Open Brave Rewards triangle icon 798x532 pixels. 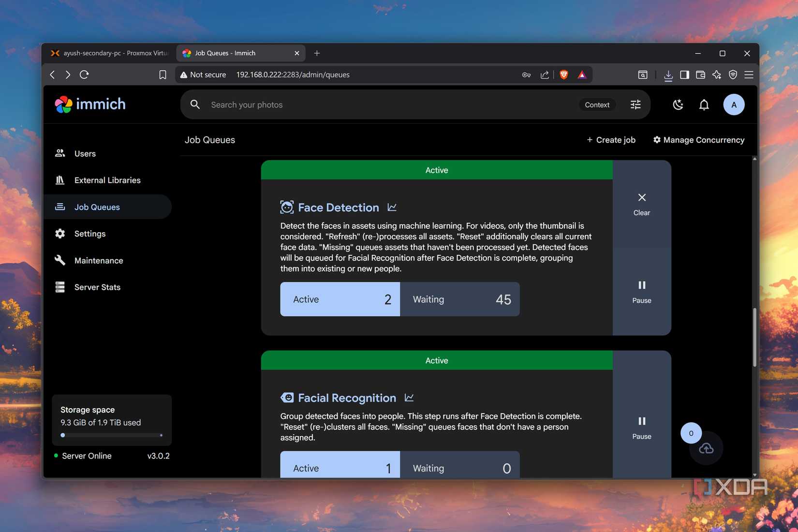click(582, 74)
